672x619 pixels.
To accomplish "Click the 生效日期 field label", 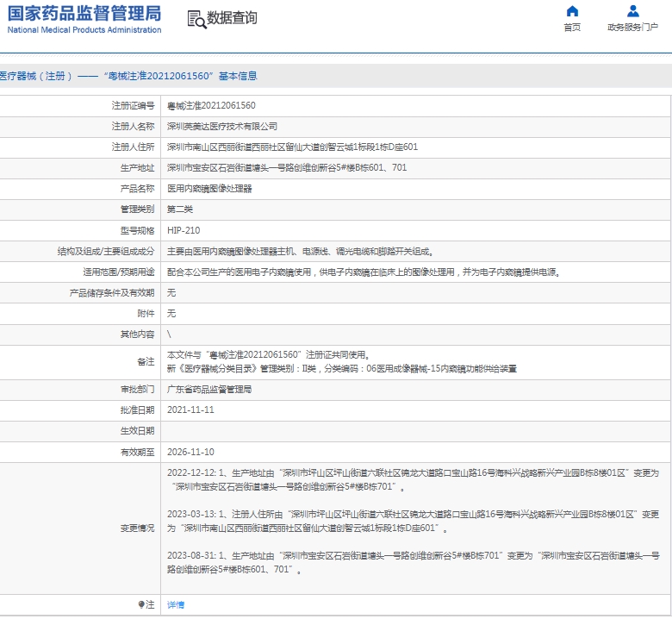I will point(137,431).
